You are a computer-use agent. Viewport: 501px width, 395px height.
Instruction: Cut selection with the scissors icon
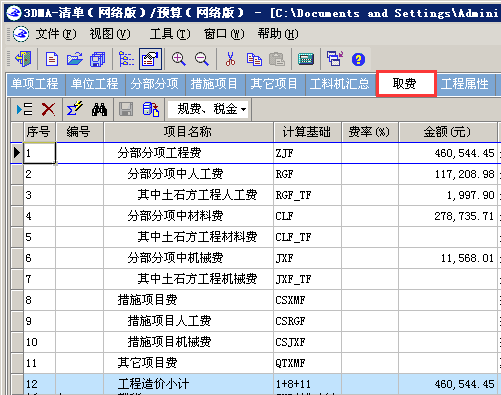(230, 59)
